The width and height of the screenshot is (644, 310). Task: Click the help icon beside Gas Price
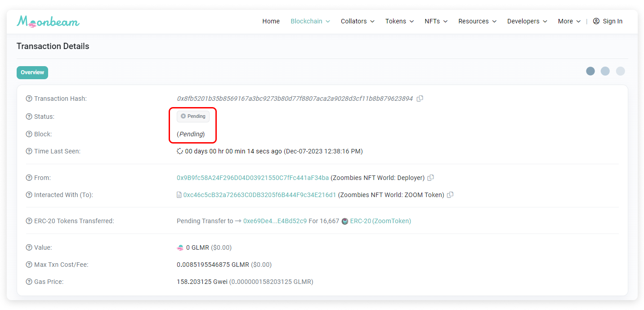pyautogui.click(x=29, y=282)
